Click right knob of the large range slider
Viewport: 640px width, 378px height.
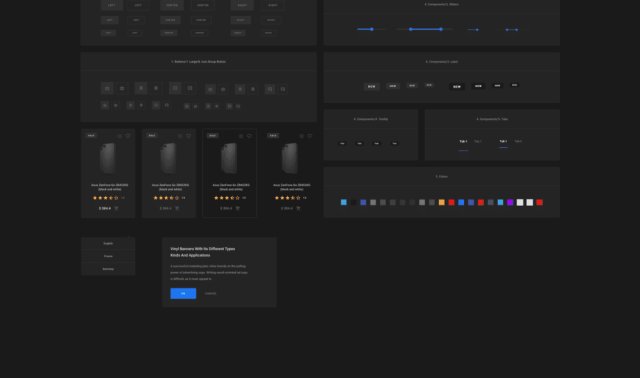tap(441, 29)
